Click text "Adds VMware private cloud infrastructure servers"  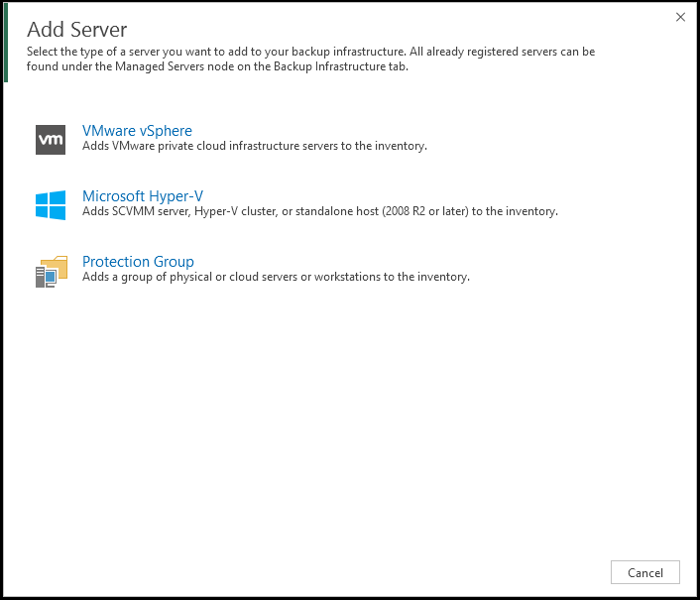click(210, 146)
